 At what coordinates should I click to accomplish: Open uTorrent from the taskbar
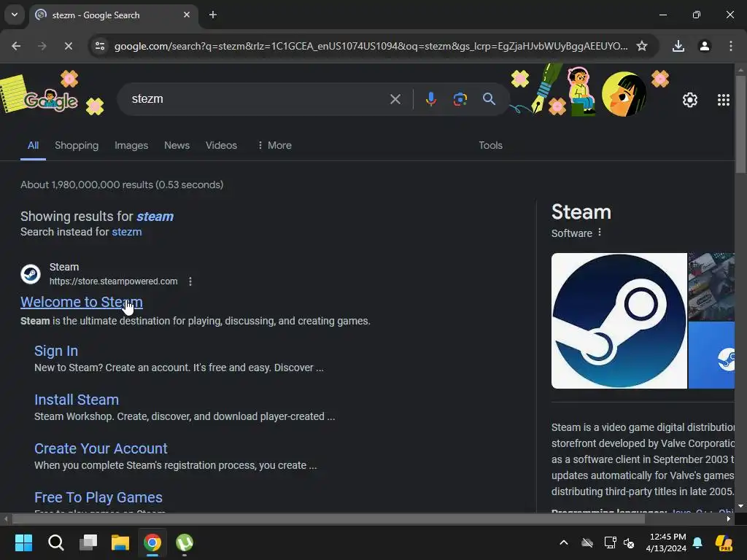185,542
